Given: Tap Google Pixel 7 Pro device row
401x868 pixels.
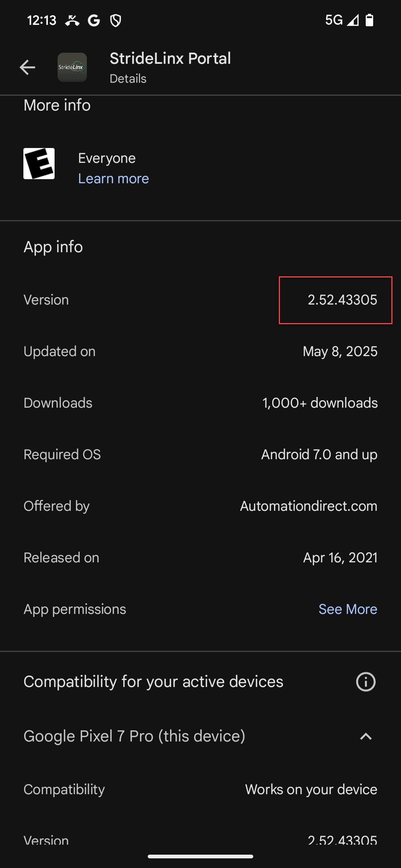Looking at the screenshot, I should pyautogui.click(x=200, y=736).
